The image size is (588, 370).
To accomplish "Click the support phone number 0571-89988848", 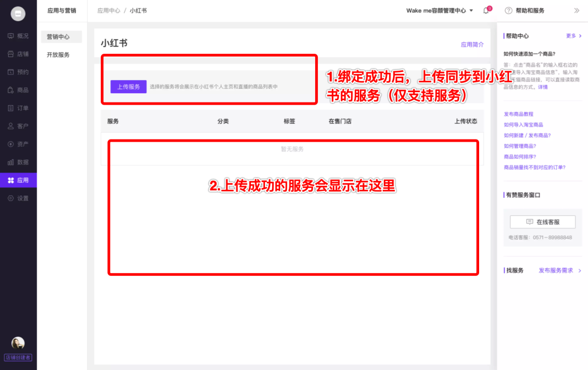I will [553, 238].
